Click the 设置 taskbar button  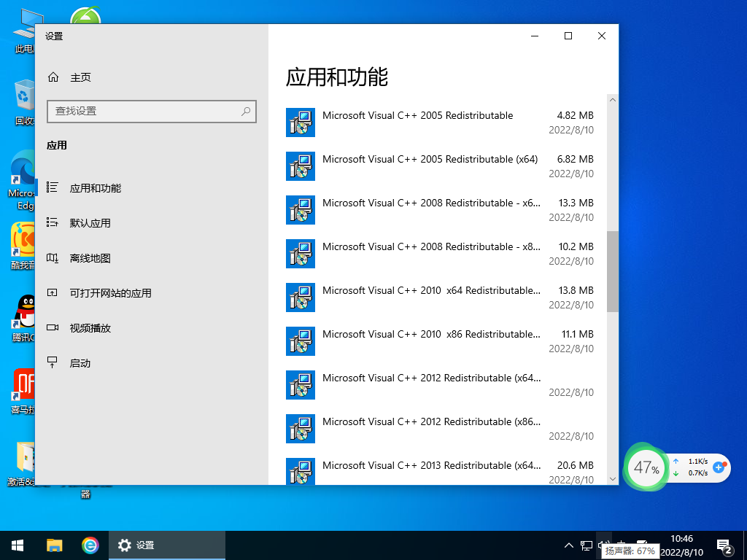[x=167, y=545]
